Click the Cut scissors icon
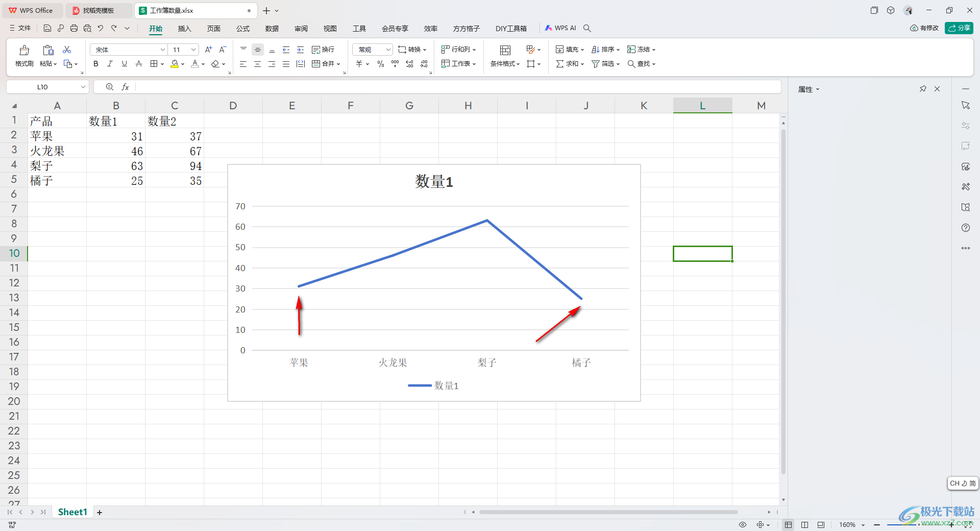Image resolution: width=980 pixels, height=531 pixels. [67, 50]
